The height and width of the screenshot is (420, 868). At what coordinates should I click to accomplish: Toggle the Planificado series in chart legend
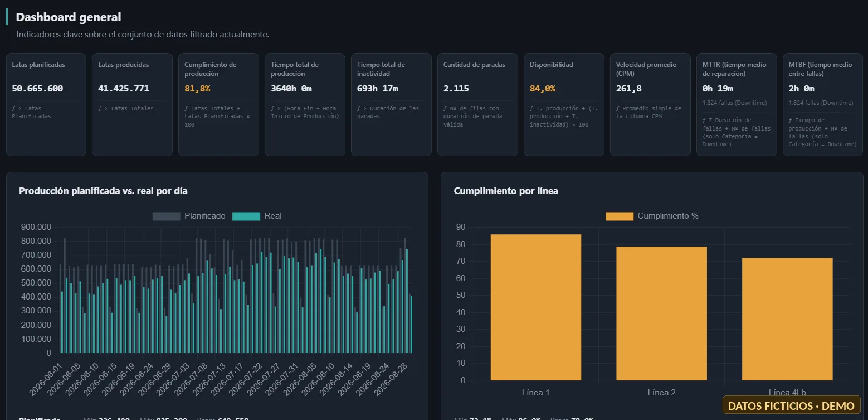(x=189, y=216)
